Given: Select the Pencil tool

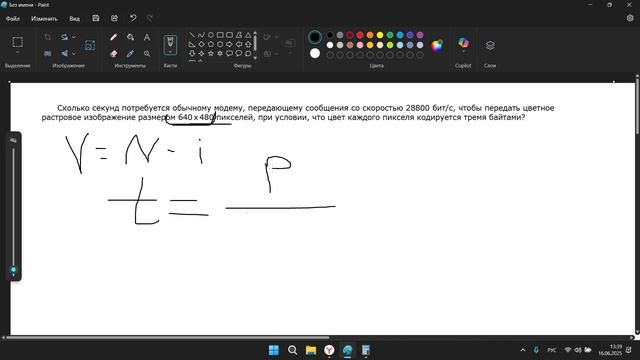Looking at the screenshot, I should [113, 37].
